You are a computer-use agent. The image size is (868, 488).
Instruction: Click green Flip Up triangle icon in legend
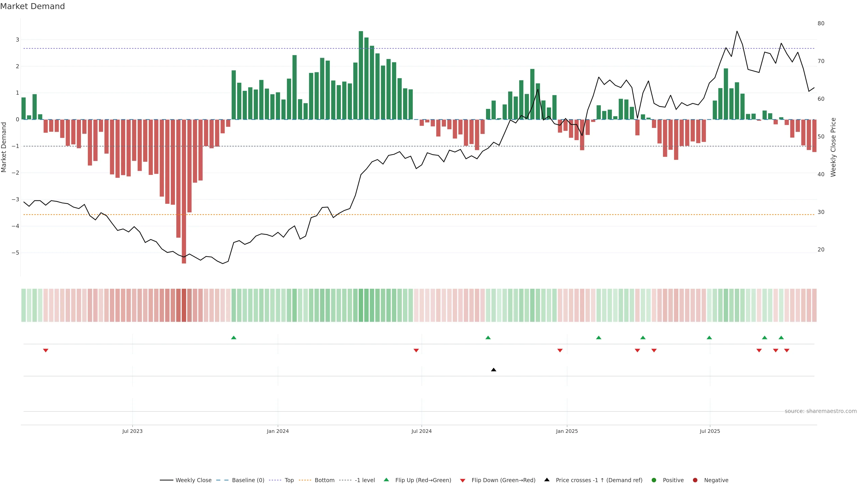[x=387, y=480]
